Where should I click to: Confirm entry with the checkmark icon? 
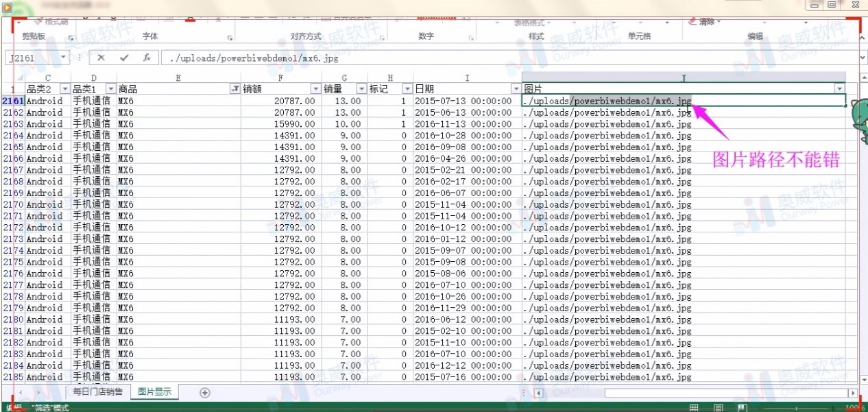coord(123,58)
